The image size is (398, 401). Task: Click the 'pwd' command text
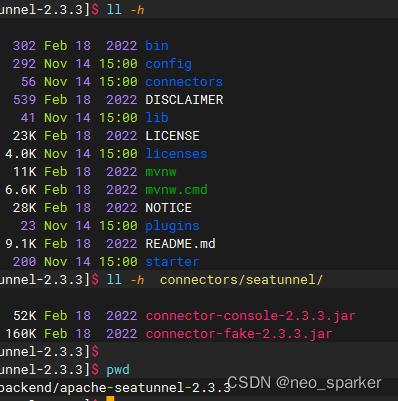[118, 370]
